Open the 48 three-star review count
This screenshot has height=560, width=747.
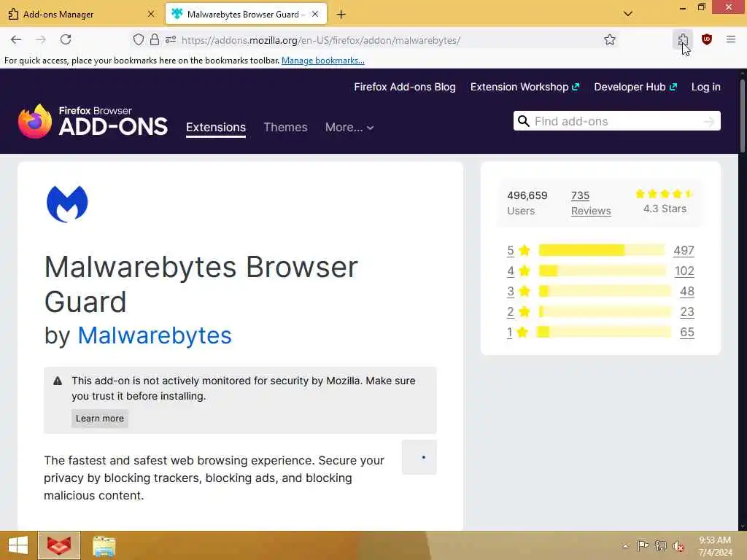(x=687, y=292)
